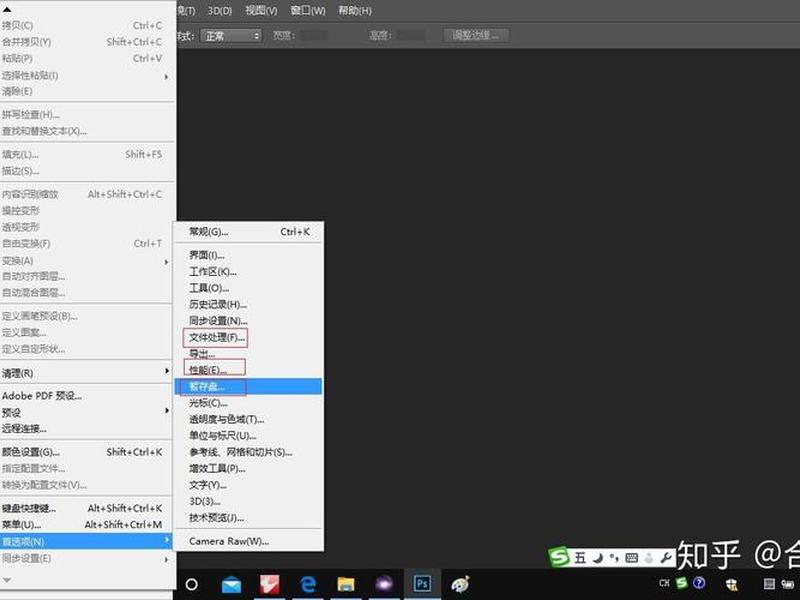
Task: Choose 光标(C)... preferences
Action: click(x=248, y=403)
